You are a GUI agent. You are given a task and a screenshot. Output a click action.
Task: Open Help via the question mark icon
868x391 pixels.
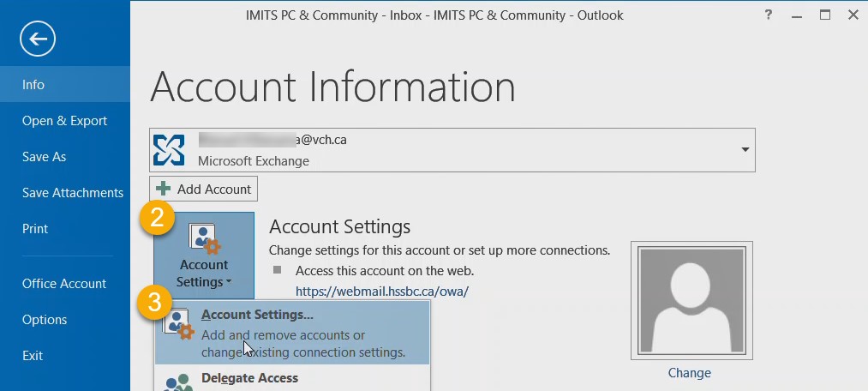pos(768,15)
